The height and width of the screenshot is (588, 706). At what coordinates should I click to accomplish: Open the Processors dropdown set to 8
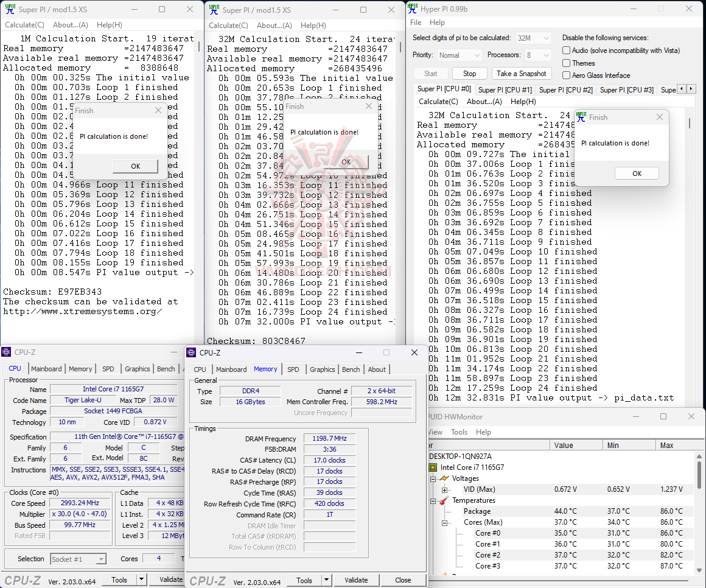(x=537, y=55)
